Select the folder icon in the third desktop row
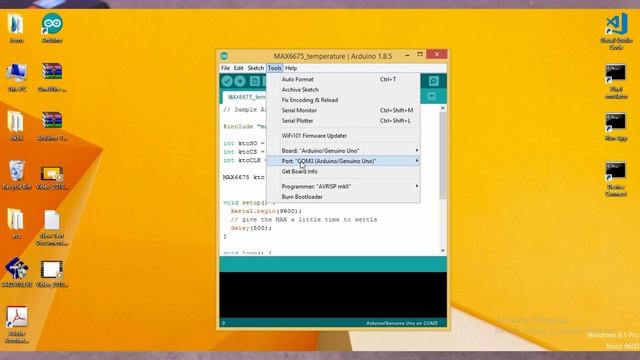Screen dimensions: 640x360 pyautogui.click(x=16, y=126)
